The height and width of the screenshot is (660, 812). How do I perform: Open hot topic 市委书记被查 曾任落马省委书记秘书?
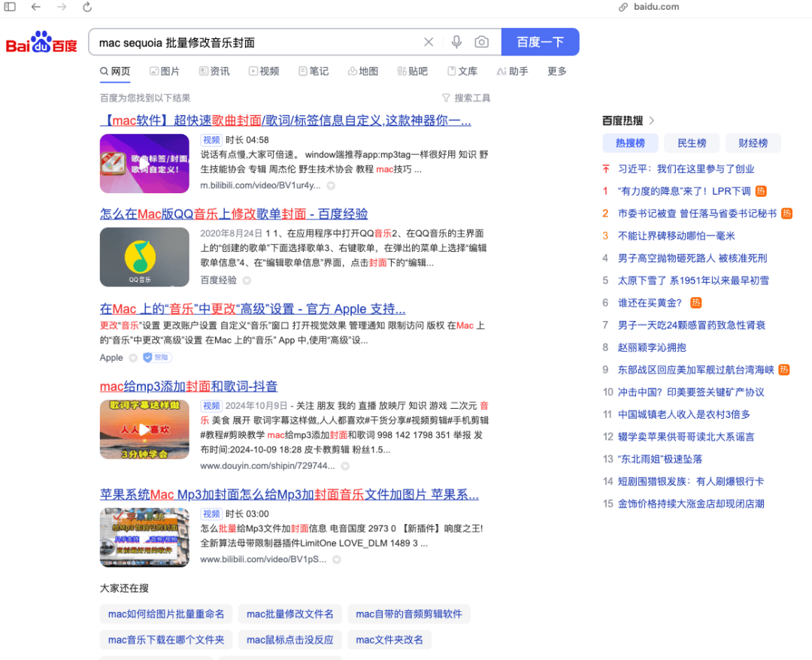click(697, 213)
